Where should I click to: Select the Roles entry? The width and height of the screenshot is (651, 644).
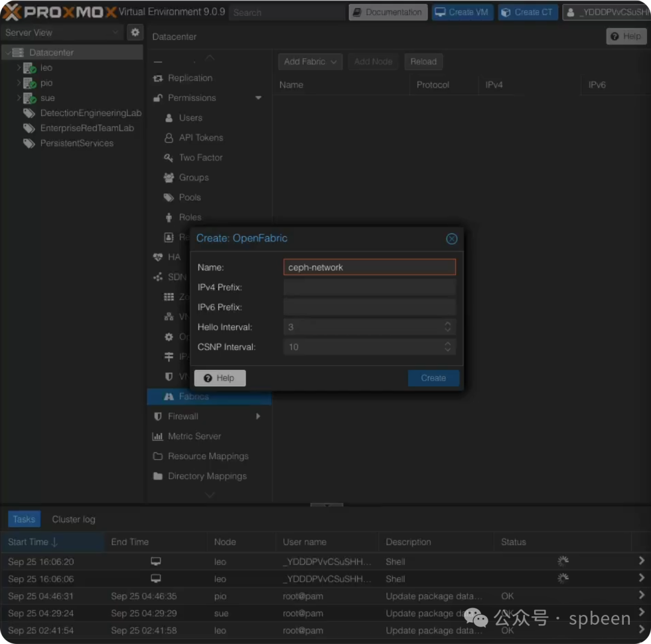[x=190, y=217]
